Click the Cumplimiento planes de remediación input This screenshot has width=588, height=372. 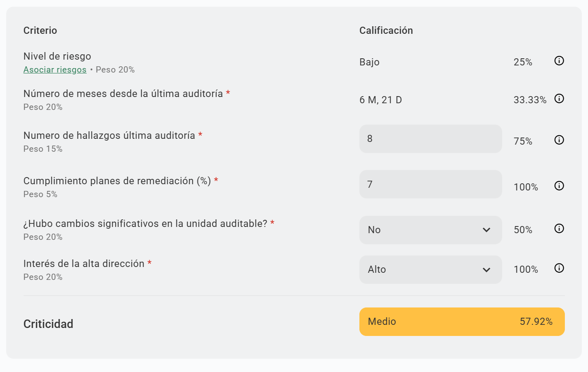coord(430,184)
